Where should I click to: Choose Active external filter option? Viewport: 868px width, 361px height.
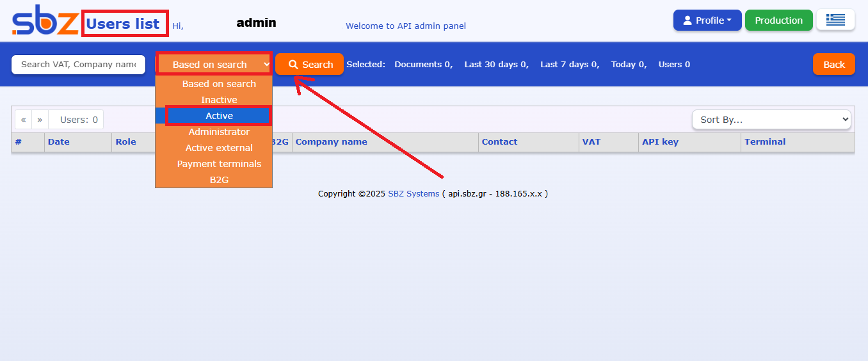[219, 148]
